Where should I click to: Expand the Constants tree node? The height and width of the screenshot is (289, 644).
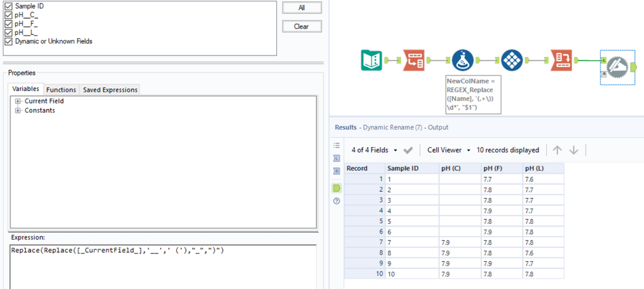(18, 111)
